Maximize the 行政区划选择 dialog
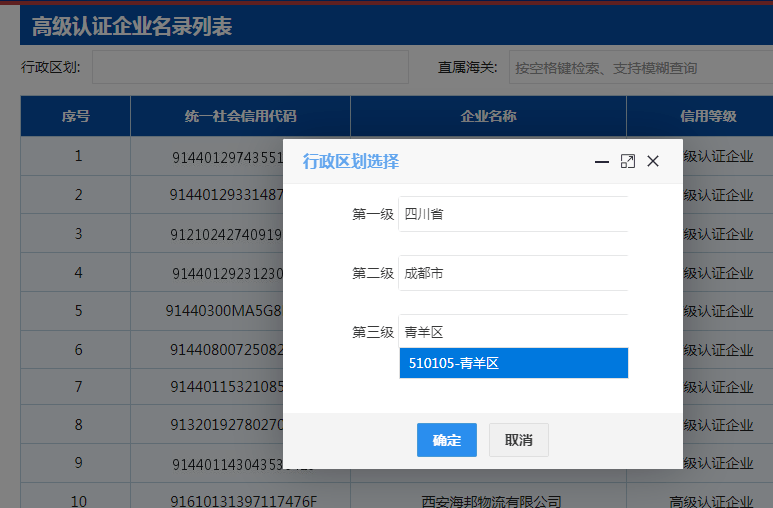This screenshot has height=508, width=773. [x=628, y=161]
